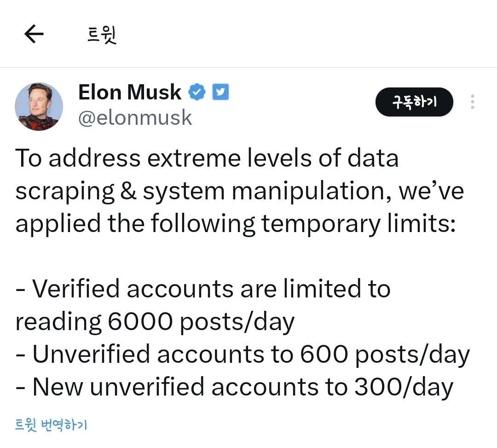Click the blue verified checkmark badge
Viewport: 497px width, 448px height.
tap(197, 92)
